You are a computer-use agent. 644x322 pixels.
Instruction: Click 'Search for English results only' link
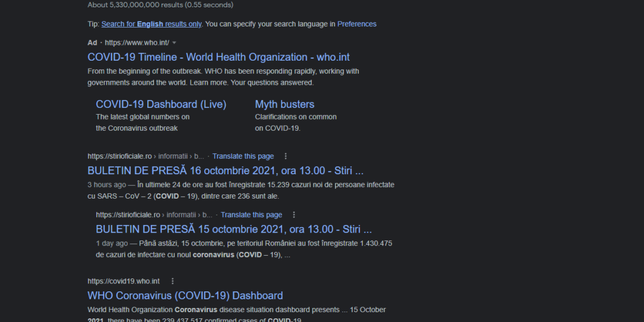pyautogui.click(x=151, y=25)
